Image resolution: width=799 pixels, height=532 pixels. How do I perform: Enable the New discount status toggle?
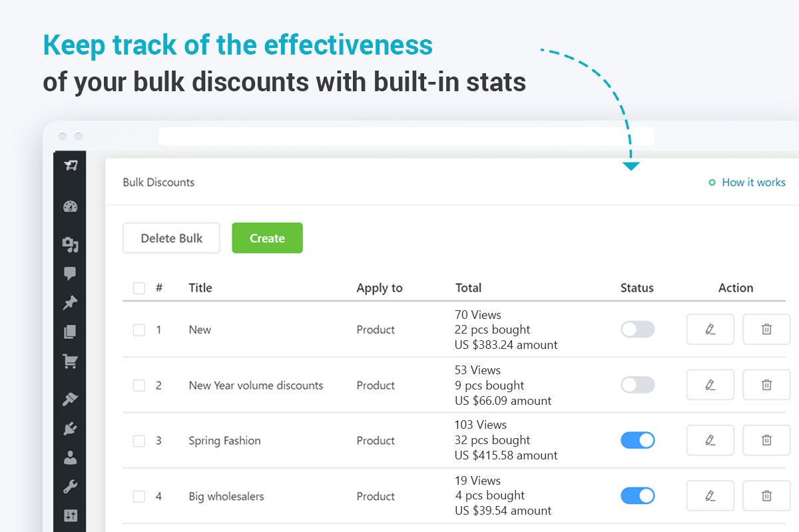tap(638, 330)
